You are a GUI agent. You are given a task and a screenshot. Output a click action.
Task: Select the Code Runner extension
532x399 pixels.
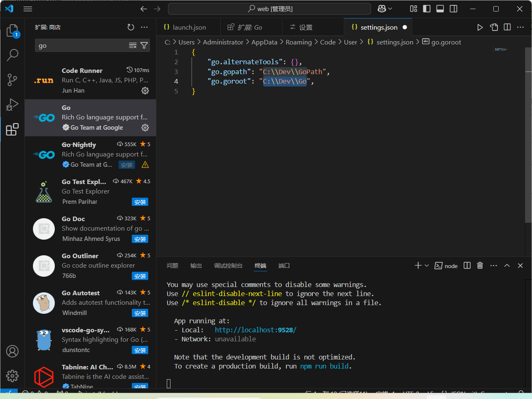tap(91, 81)
